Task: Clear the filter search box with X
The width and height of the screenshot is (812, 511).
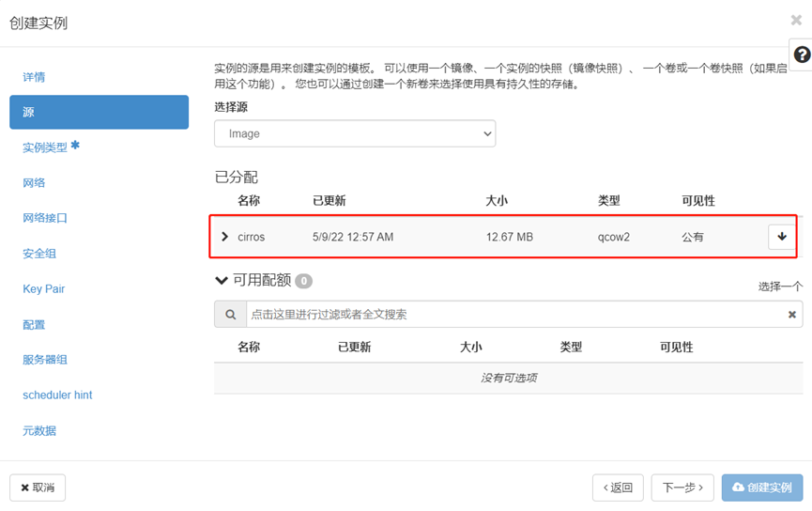Action: pyautogui.click(x=791, y=314)
